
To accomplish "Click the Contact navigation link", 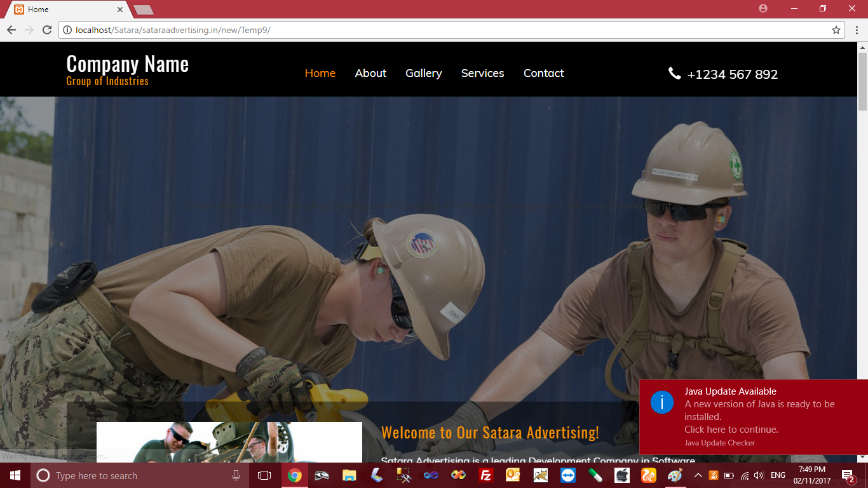I will [543, 73].
